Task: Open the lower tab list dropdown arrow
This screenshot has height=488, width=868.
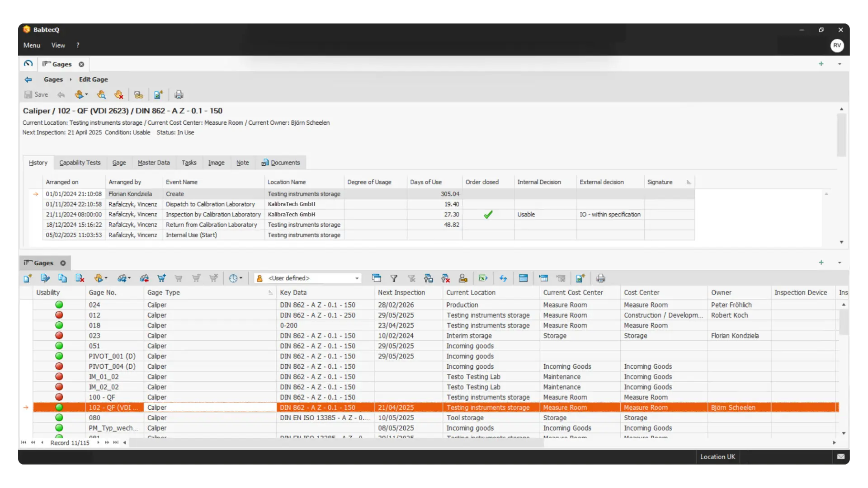Action: click(x=840, y=263)
